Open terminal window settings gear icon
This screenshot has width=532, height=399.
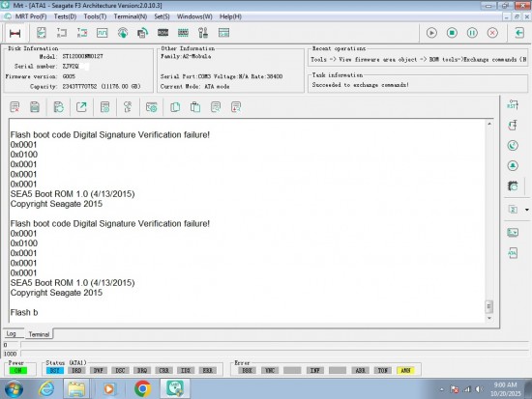pos(151,107)
